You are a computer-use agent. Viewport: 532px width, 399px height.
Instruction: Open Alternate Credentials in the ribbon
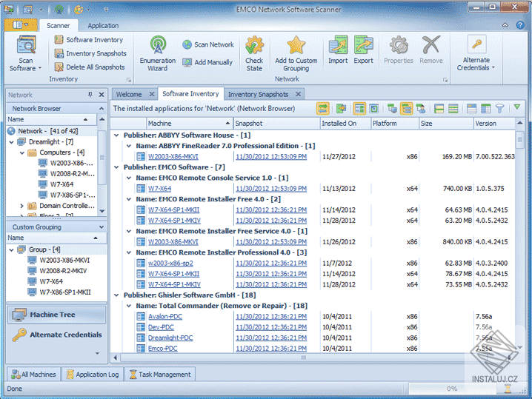(476, 53)
